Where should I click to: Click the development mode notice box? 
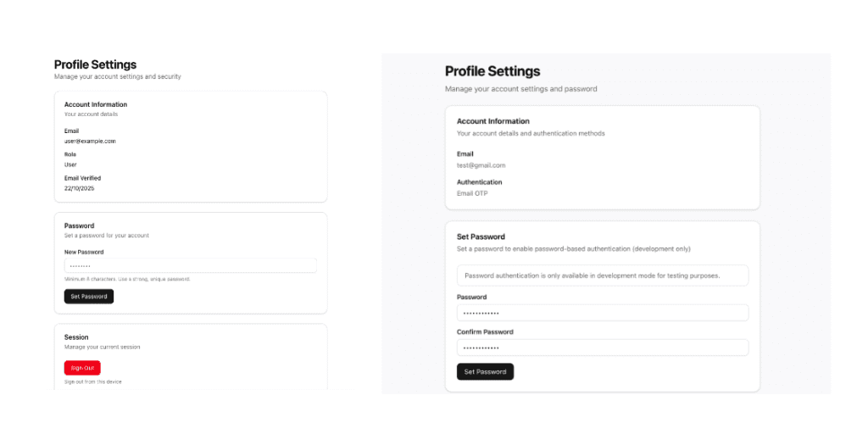point(602,275)
